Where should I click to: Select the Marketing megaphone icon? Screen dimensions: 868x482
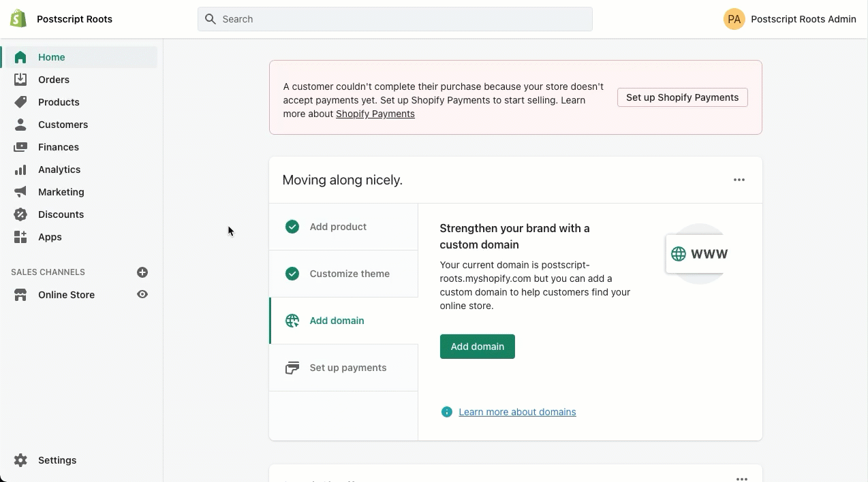tap(20, 192)
